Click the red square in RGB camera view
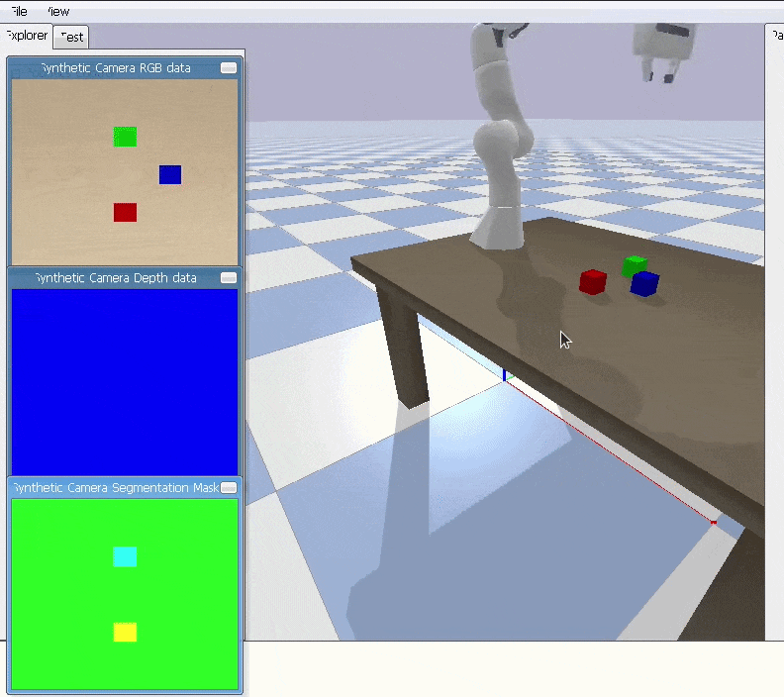The width and height of the screenshot is (784, 697). (x=125, y=212)
